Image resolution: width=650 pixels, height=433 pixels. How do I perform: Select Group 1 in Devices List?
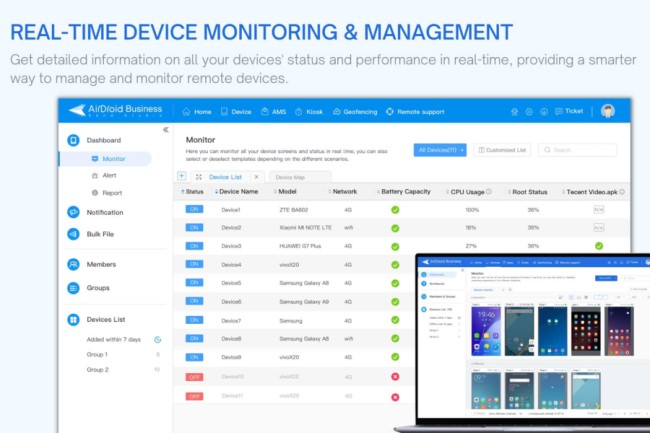tap(97, 355)
